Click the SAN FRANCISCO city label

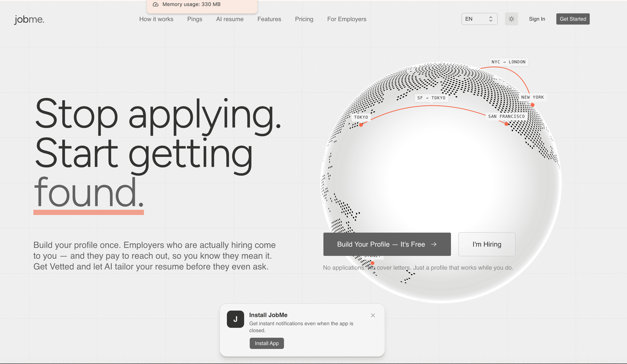[x=506, y=116]
